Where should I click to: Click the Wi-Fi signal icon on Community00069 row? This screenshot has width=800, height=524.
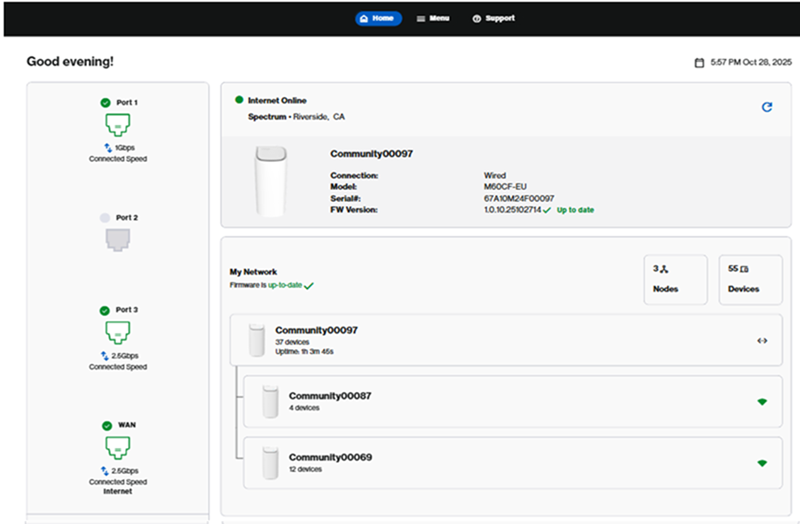tap(762, 463)
